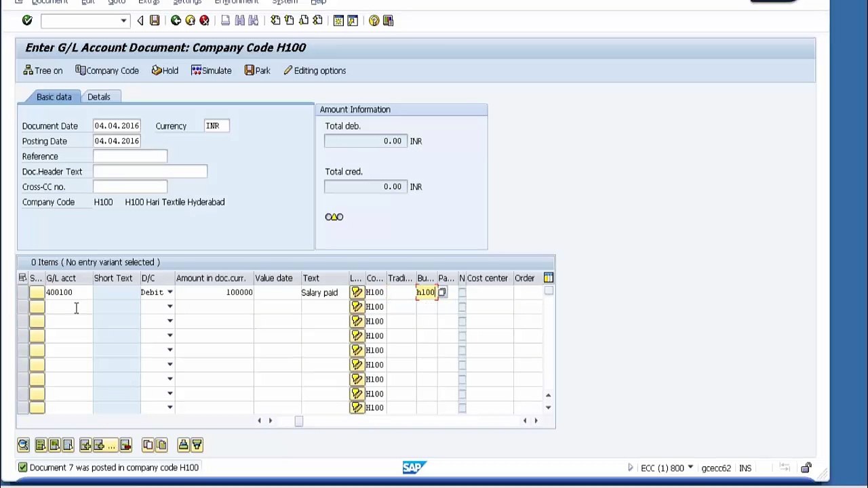Click the magnifier item details icon below table
Viewport: 868px width, 488px height.
23,445
